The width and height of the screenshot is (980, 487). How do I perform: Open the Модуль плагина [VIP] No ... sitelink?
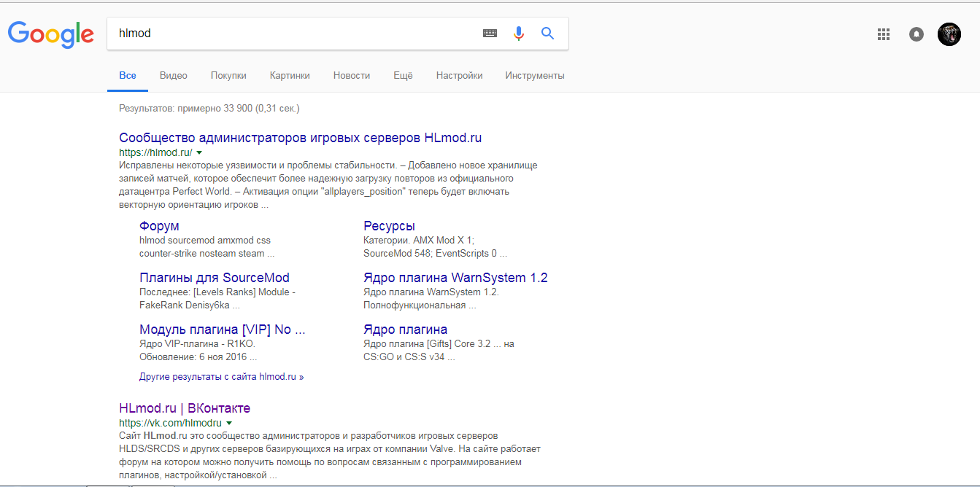click(x=223, y=330)
